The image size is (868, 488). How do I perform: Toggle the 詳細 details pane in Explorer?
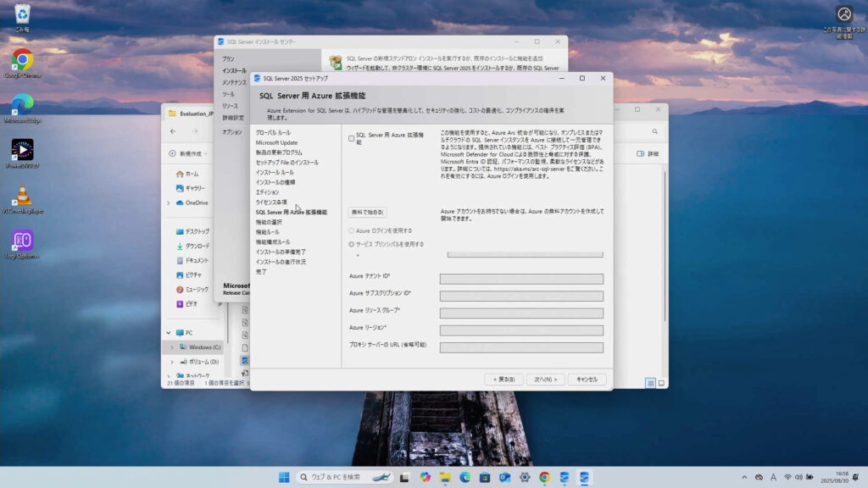[x=648, y=154]
